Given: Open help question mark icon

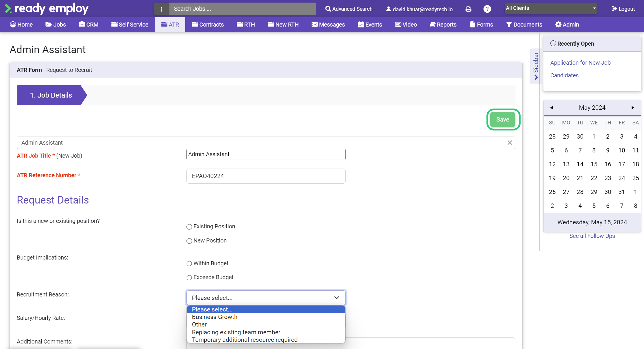Looking at the screenshot, I should coord(487,9).
